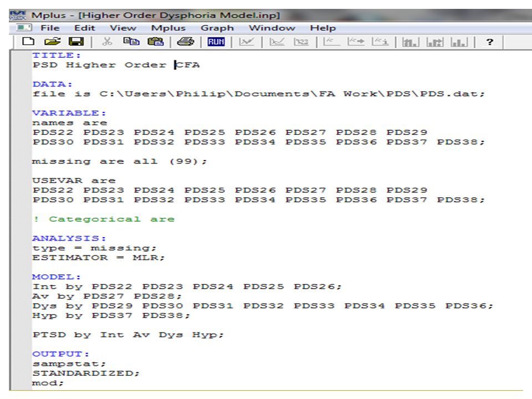Click the MODEL: command keyword
Screen dimensions: 532x399
57,277
